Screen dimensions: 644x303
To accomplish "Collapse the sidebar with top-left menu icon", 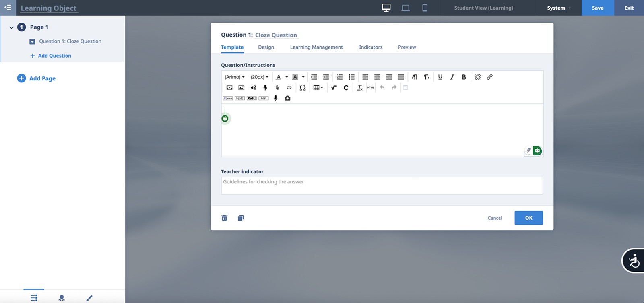I will (8, 8).
